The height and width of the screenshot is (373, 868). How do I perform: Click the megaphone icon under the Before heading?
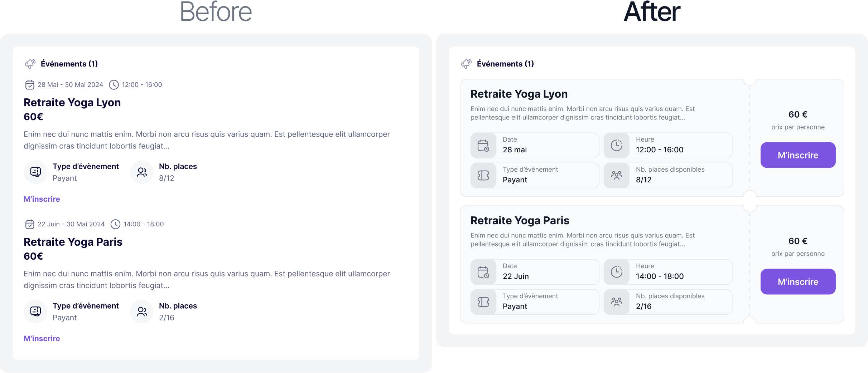(x=30, y=64)
